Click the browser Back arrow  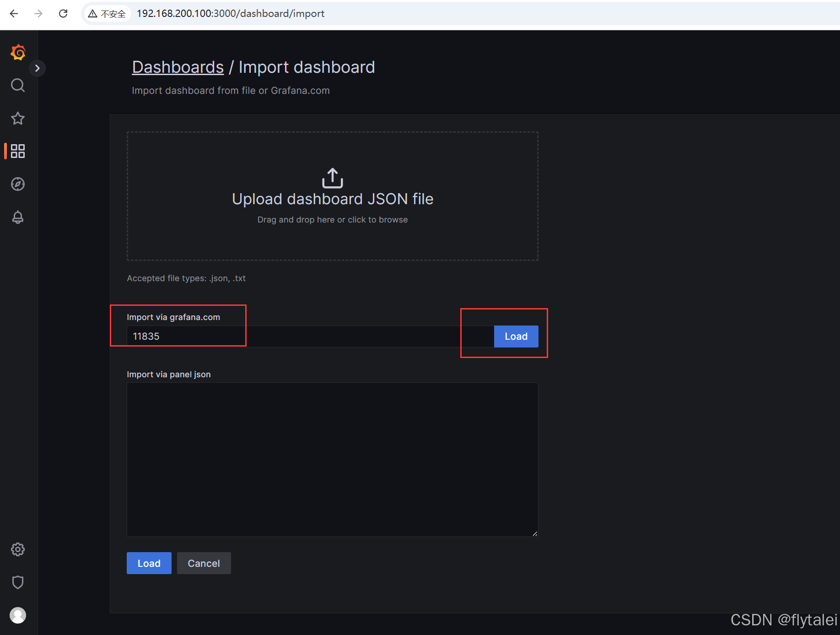[14, 14]
